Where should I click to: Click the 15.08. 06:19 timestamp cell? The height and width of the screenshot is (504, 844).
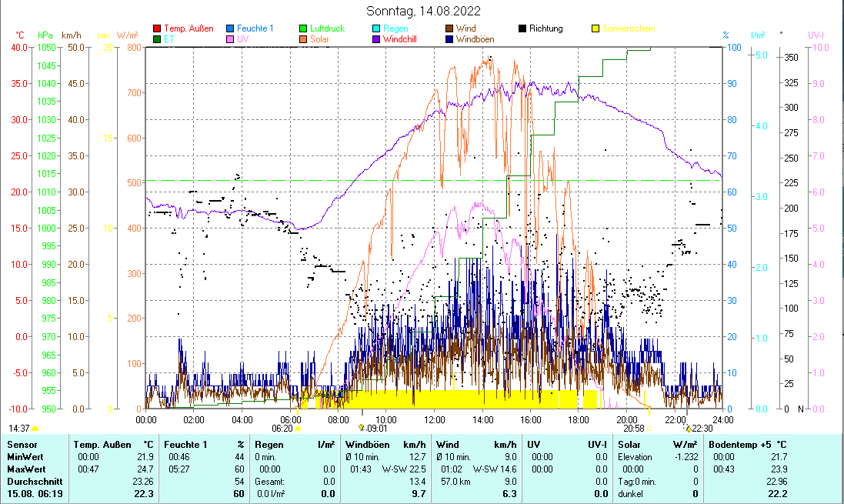click(x=35, y=494)
